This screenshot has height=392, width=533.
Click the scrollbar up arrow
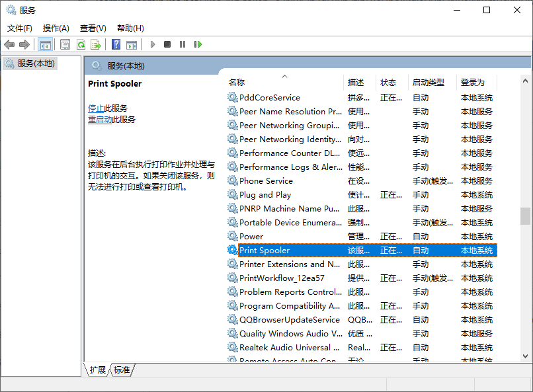click(525, 81)
